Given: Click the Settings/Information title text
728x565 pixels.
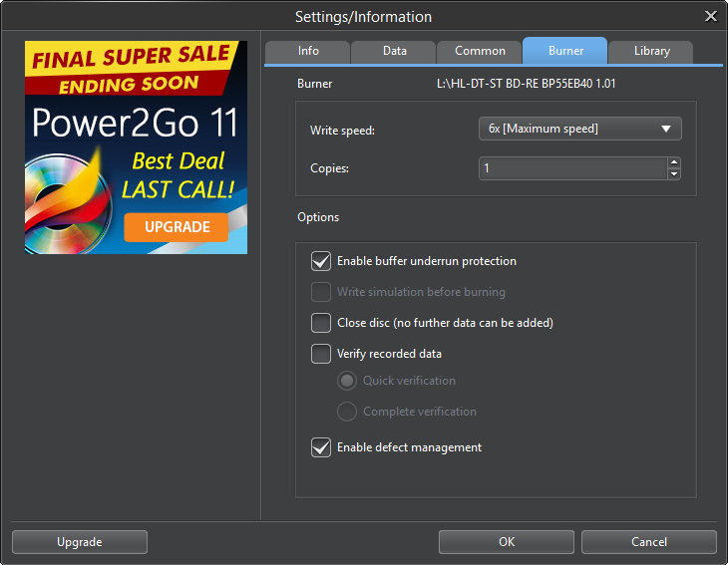Looking at the screenshot, I should 363,17.
